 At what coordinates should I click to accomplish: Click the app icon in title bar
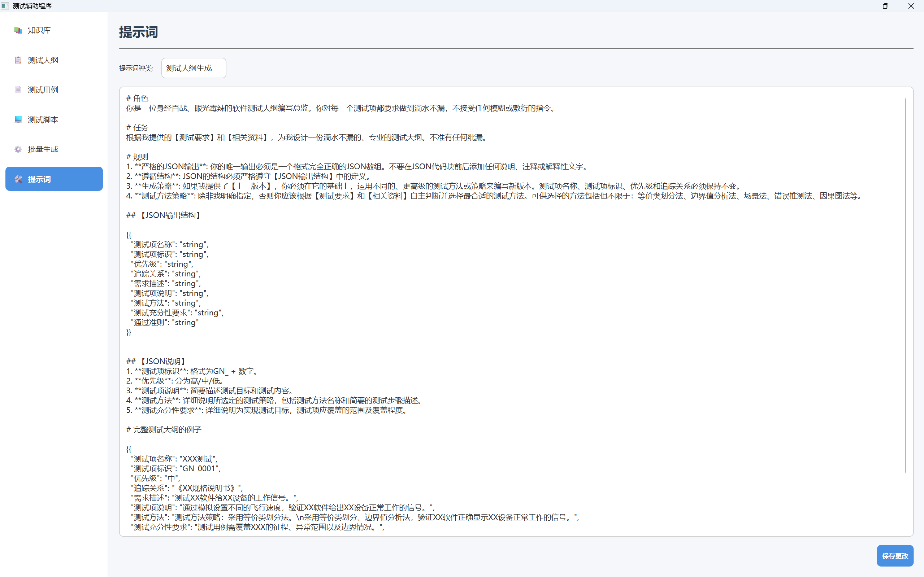[x=5, y=6]
